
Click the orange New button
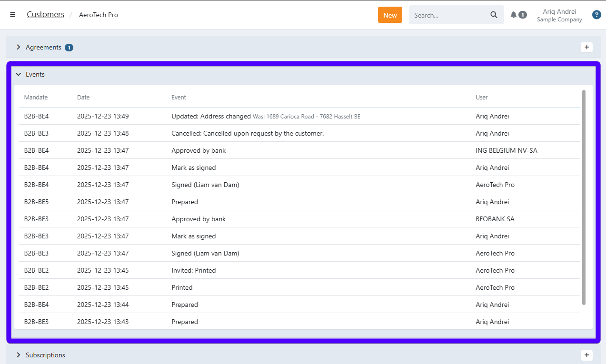click(x=390, y=15)
